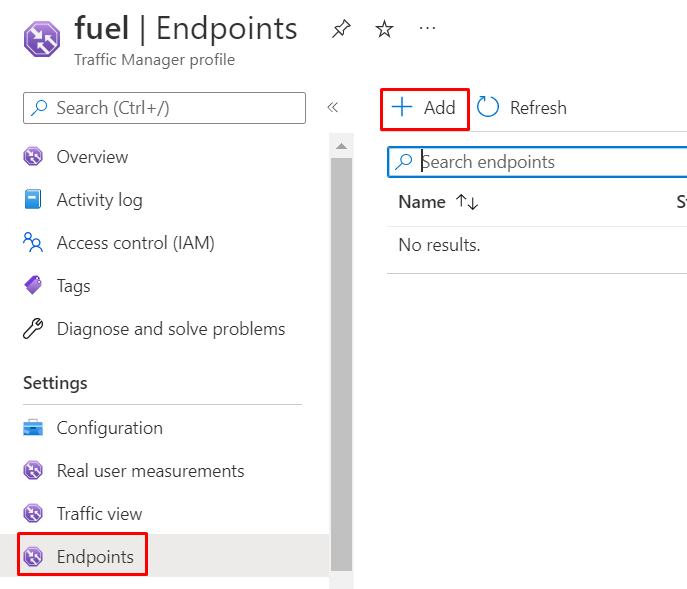This screenshot has width=687, height=589.
Task: Refresh the endpoints list
Action: [522, 108]
